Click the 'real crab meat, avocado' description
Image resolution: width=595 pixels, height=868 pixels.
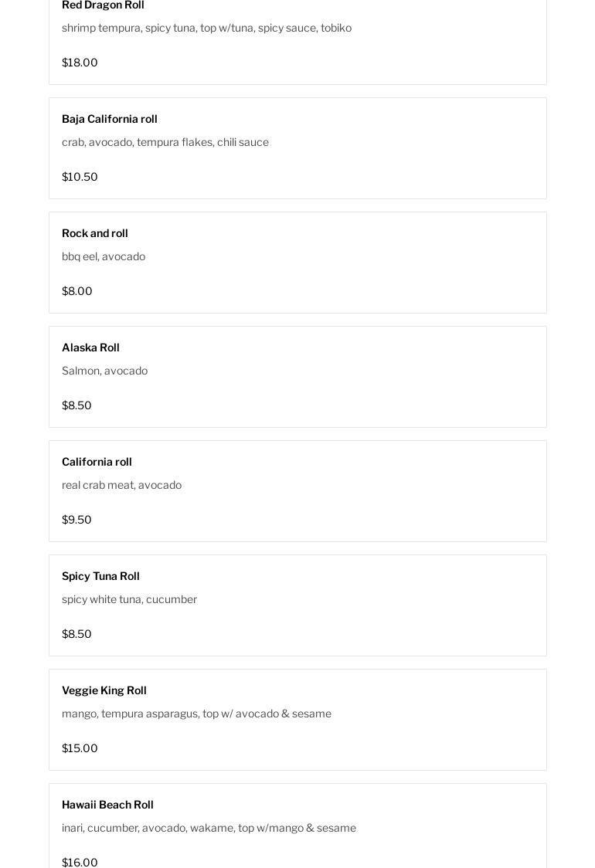[121, 485]
